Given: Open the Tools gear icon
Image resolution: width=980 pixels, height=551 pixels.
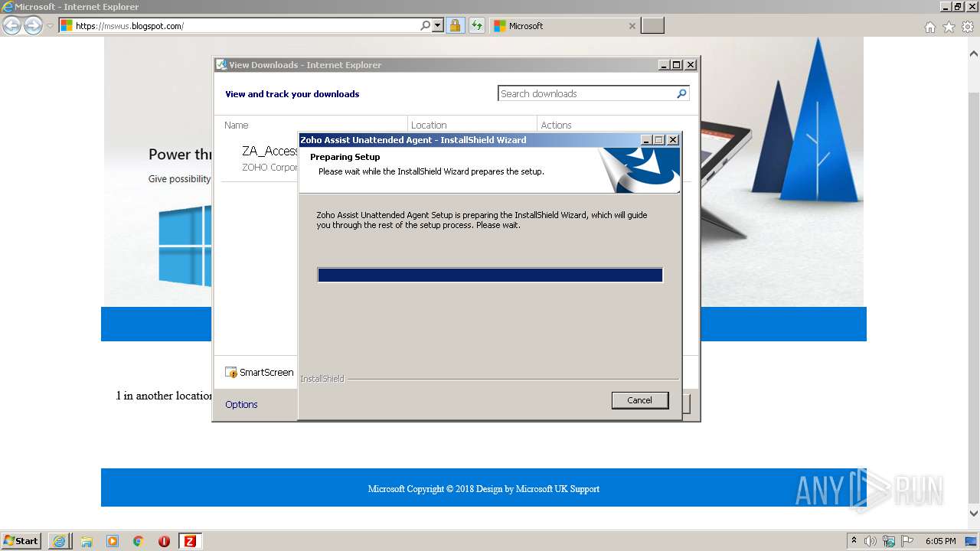Looking at the screenshot, I should tap(968, 27).
